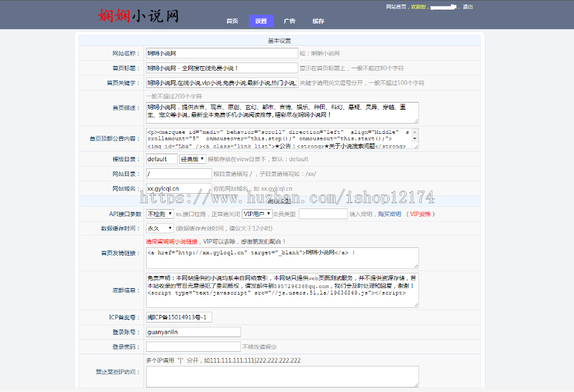Click the 不修改请留空 hint text
This screenshot has height=392, width=574.
tap(260, 347)
